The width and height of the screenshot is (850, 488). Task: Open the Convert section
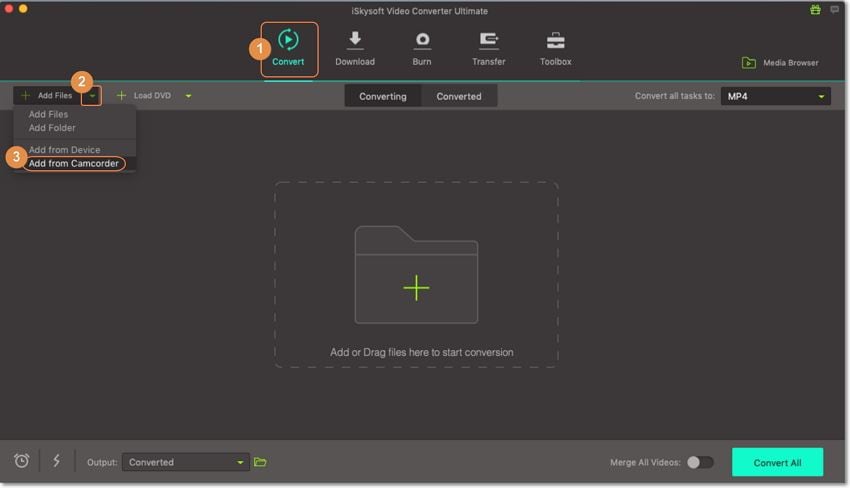[288, 49]
